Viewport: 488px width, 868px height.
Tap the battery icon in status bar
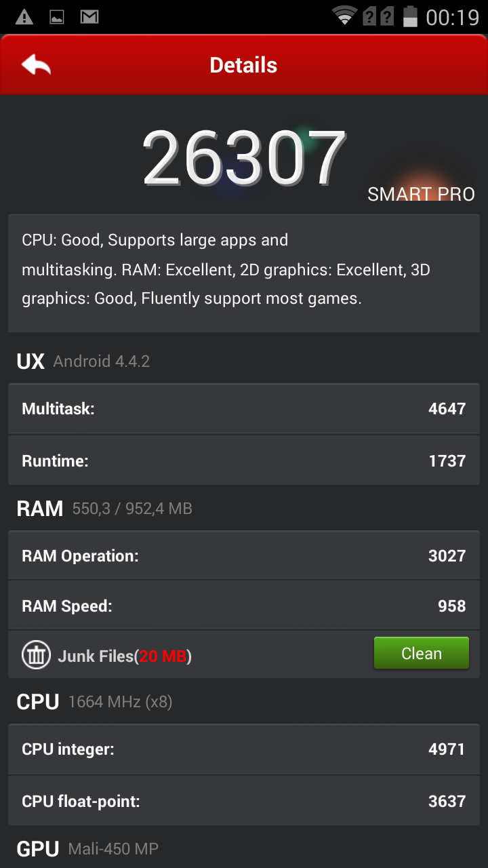pos(410,16)
